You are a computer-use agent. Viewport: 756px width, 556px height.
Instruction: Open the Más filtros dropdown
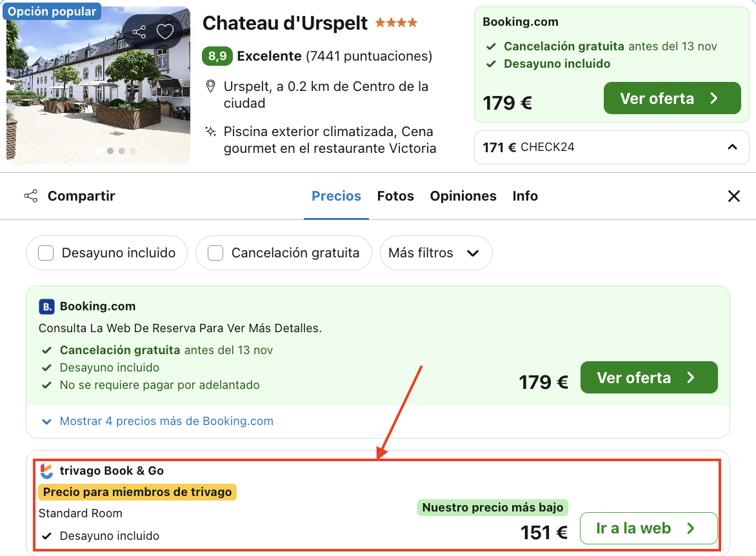coord(436,253)
